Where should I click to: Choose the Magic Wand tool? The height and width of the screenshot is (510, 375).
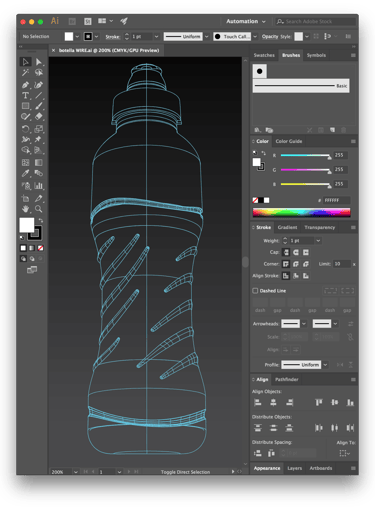click(x=25, y=72)
